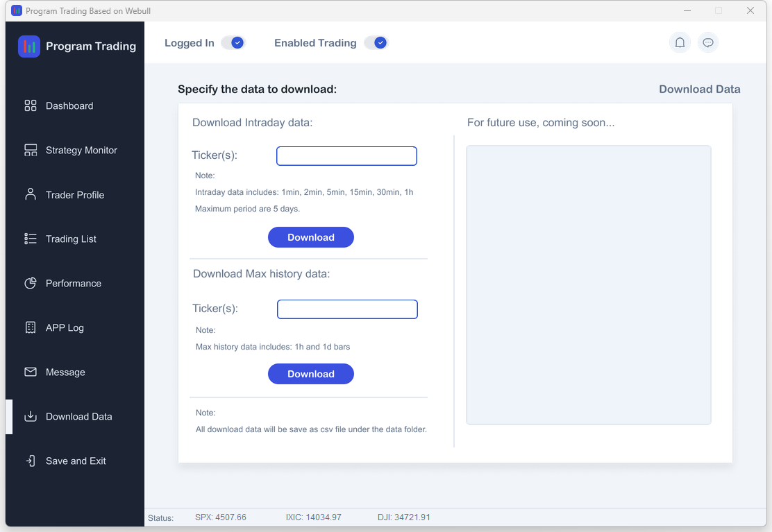The image size is (772, 532).
Task: Click the IXIC: 14034.97 status value
Action: coord(313,517)
